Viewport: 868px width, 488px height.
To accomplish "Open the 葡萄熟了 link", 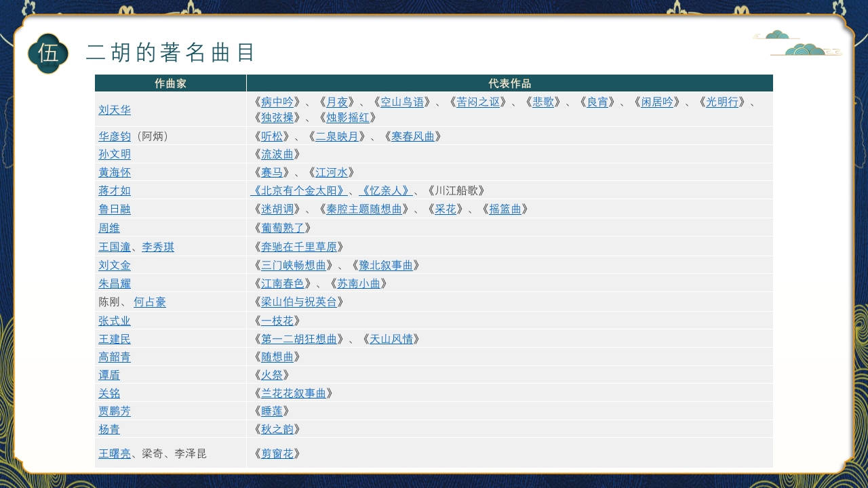I will [x=283, y=228].
